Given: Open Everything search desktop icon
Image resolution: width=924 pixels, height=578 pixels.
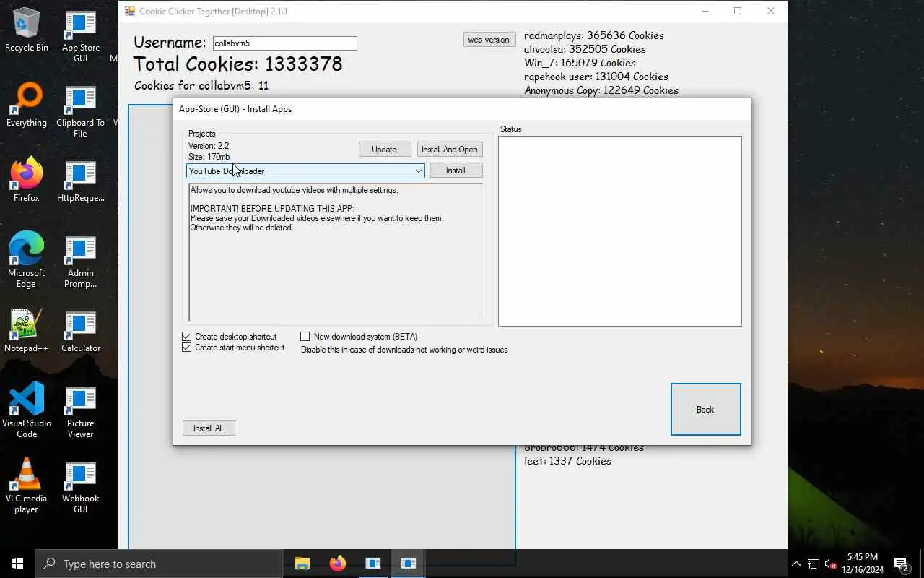Looking at the screenshot, I should 27,106.
